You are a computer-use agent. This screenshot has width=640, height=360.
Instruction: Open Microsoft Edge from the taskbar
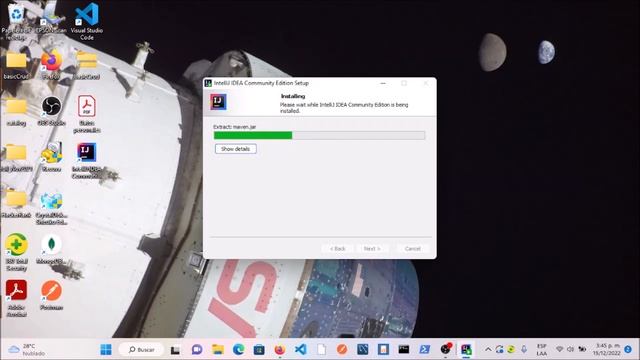(x=238, y=349)
